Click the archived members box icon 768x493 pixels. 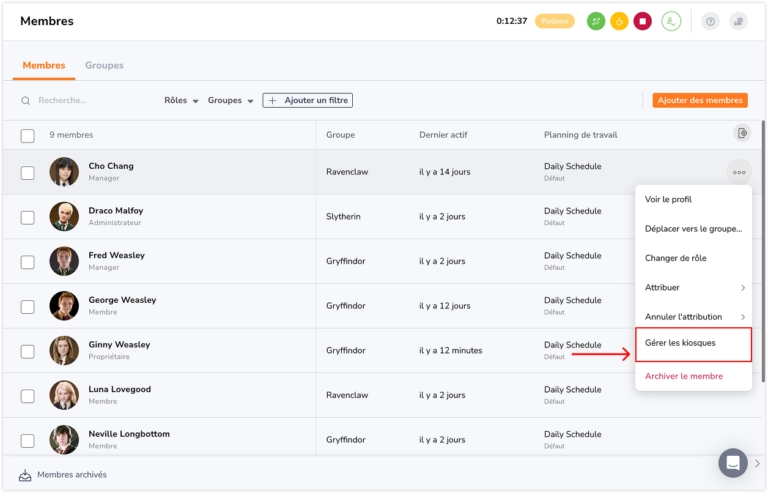[25, 475]
